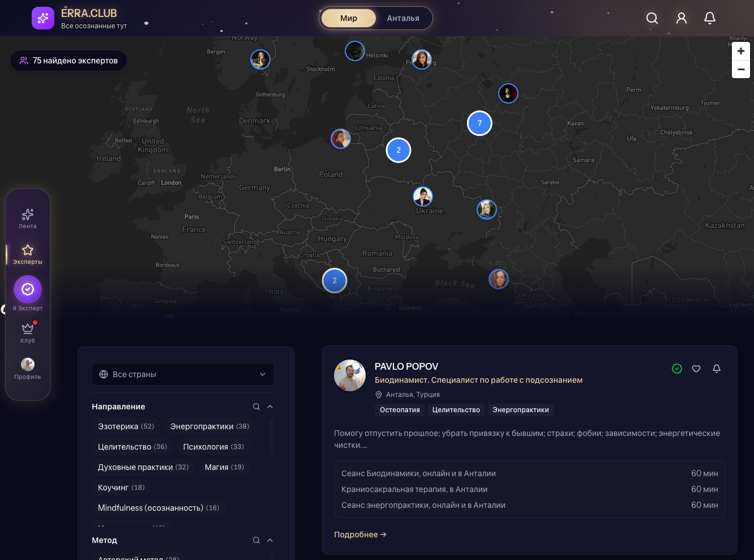Add Pavlo Popov to favorites with heart
The width and height of the screenshot is (754, 560).
(x=696, y=369)
